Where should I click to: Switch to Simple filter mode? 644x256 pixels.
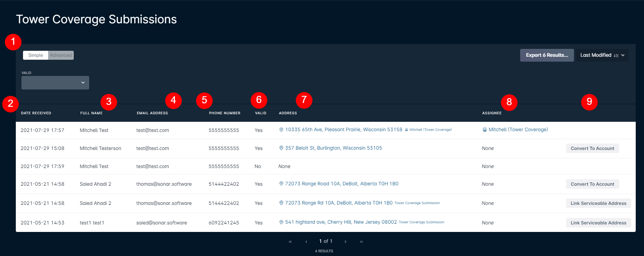pos(36,55)
